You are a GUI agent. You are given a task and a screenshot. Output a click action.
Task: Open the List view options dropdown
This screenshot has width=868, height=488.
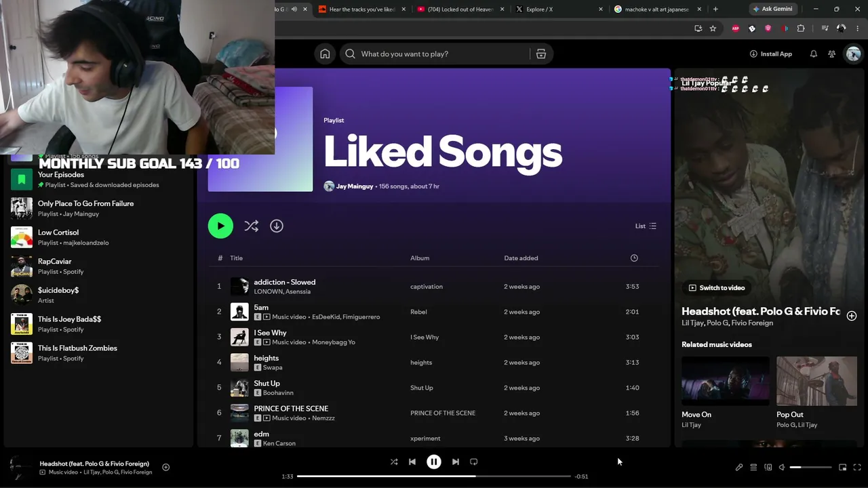tap(646, 226)
